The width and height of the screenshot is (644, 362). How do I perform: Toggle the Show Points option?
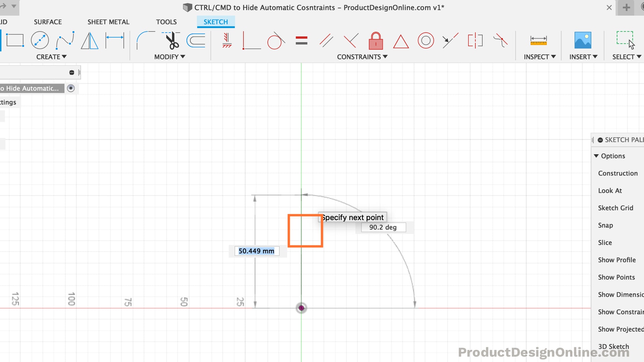tap(616, 278)
